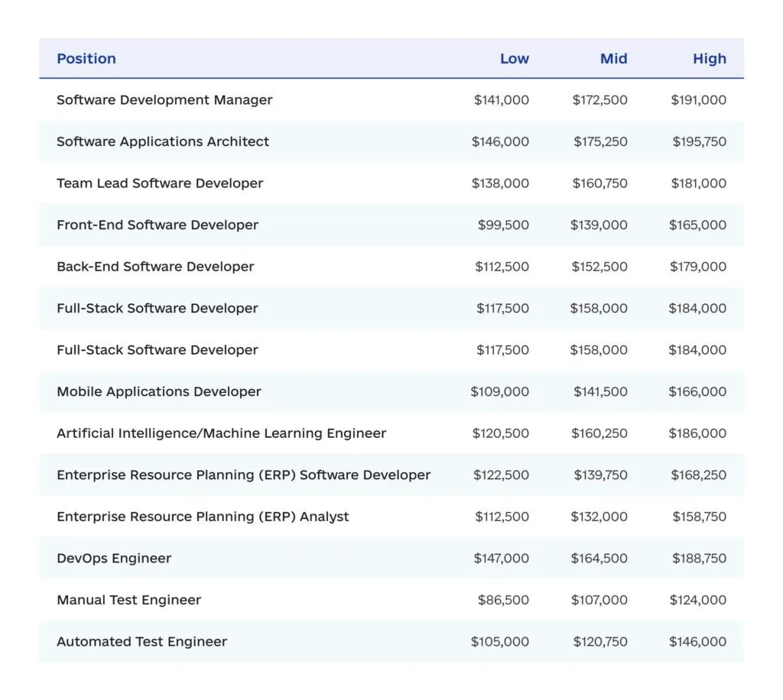Viewport: 783px width, 700px height.
Task: Click the Position column header
Action: 86,59
